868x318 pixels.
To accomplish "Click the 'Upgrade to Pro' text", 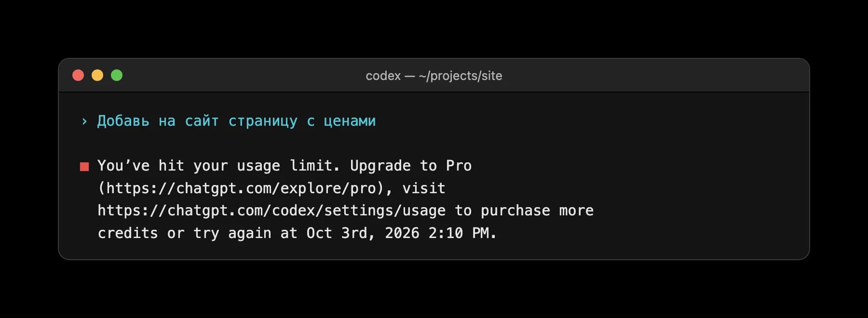I will click(x=411, y=166).
